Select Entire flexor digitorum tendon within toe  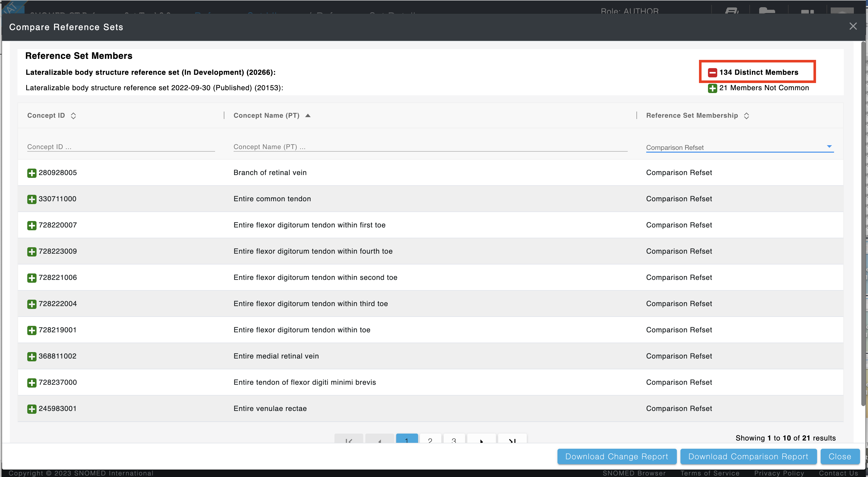pos(302,330)
